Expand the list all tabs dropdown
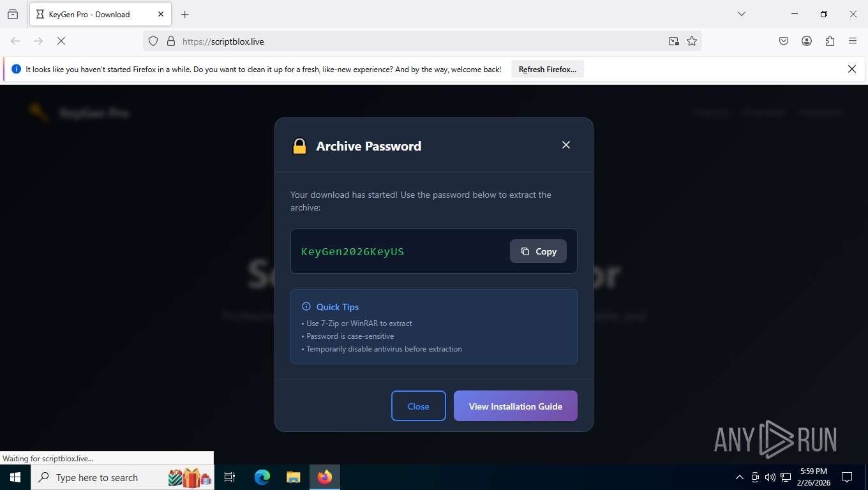868x490 pixels. (741, 14)
